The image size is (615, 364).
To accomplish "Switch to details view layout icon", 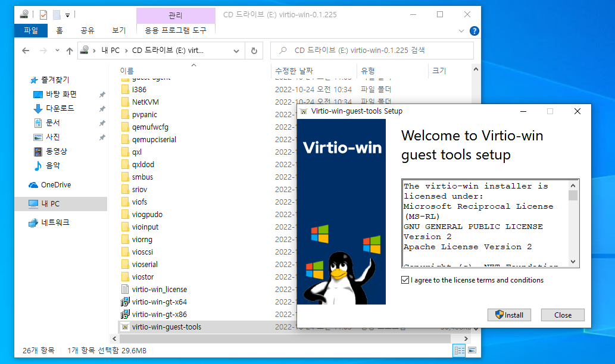I will [459, 350].
